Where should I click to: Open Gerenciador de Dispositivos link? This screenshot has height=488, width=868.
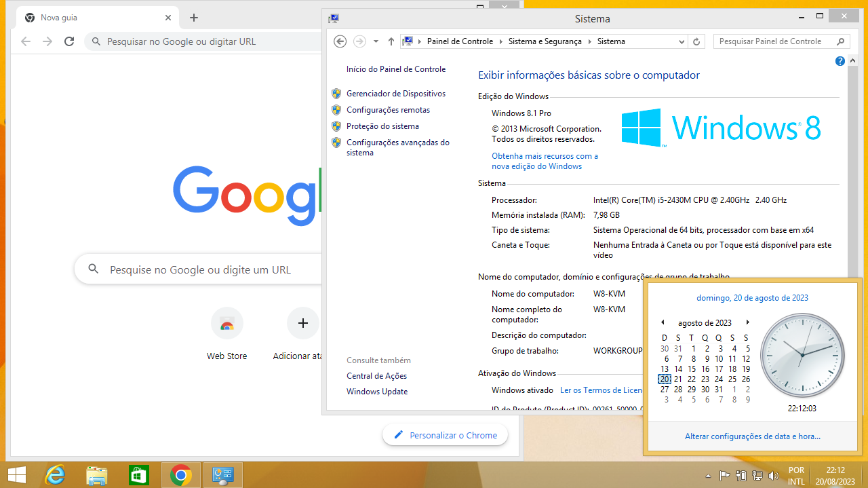[396, 94]
